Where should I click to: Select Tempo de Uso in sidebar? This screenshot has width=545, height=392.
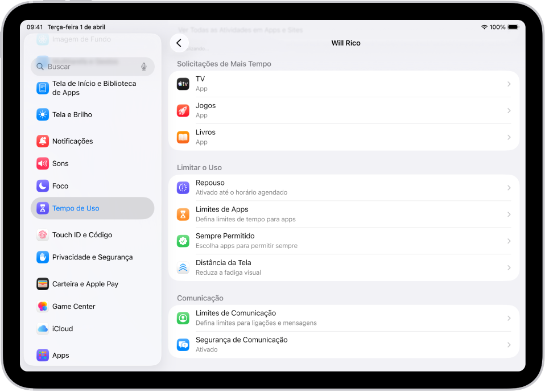coord(93,208)
